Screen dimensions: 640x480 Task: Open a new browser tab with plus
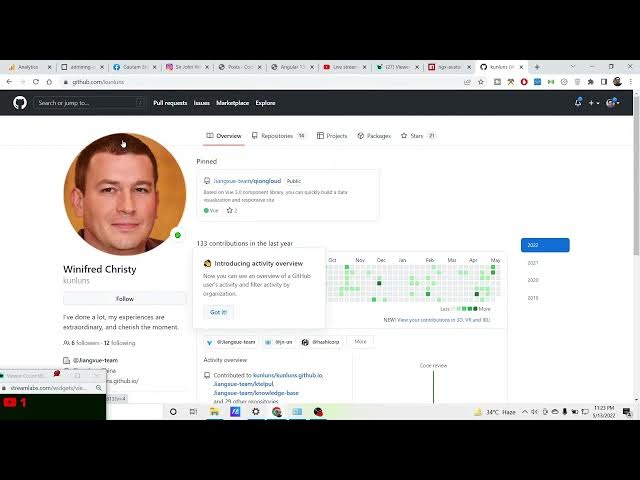537,67
